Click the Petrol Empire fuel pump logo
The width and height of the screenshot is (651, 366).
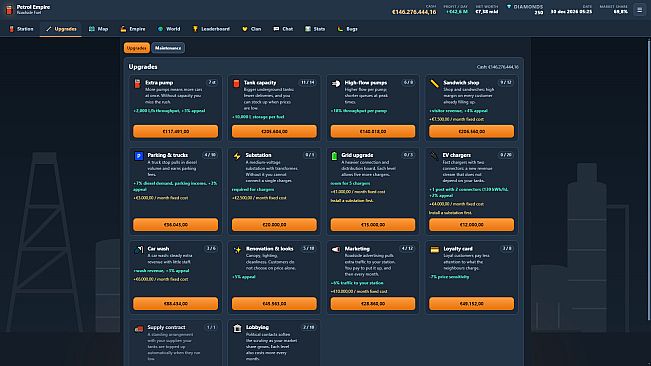pyautogui.click(x=9, y=10)
